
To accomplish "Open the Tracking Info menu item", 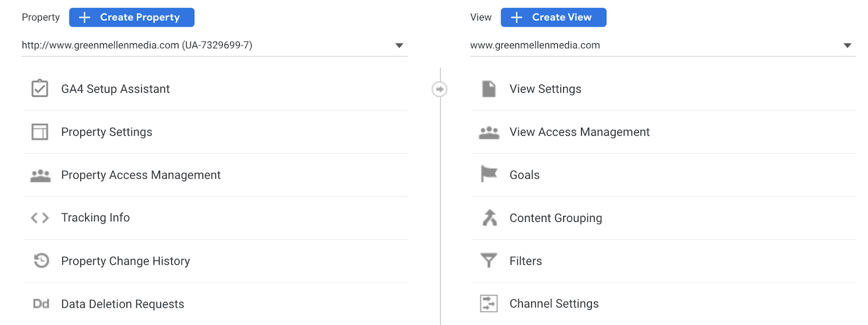I will [95, 218].
